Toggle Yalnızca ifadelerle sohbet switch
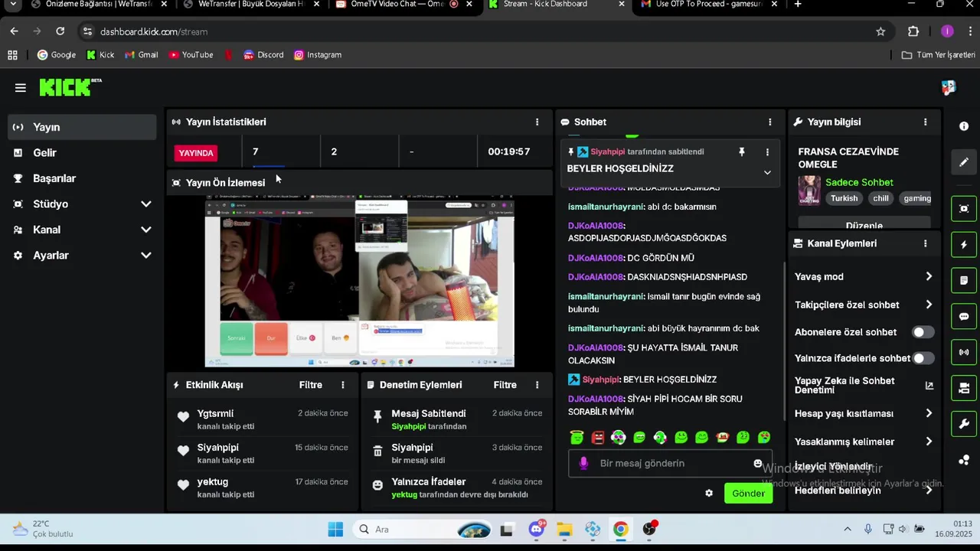Screen dimensions: 980x551 tap(923, 358)
